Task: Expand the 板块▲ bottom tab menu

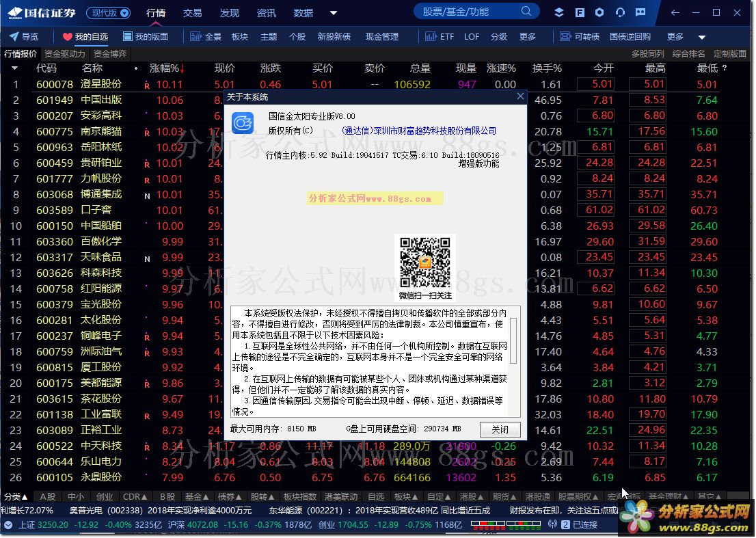Action: click(405, 496)
